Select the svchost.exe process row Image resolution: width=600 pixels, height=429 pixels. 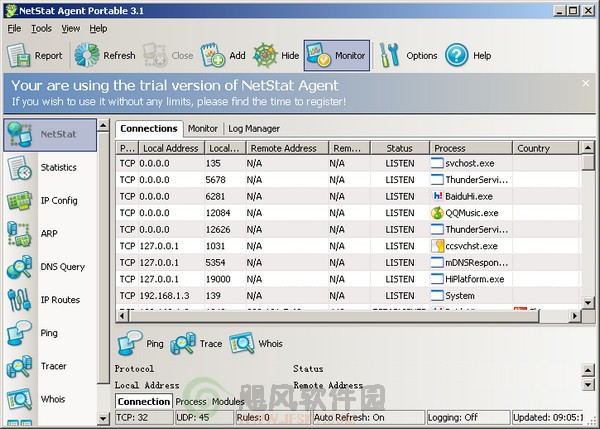pyautogui.click(x=349, y=163)
